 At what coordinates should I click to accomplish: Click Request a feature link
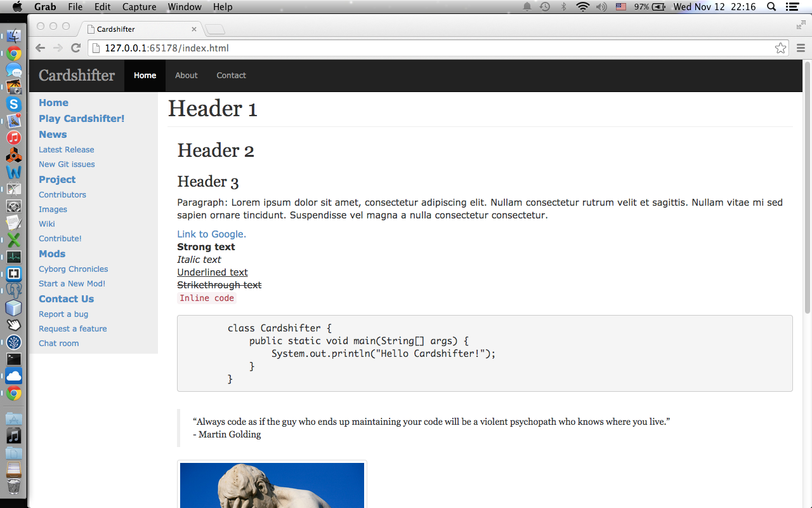tap(73, 329)
